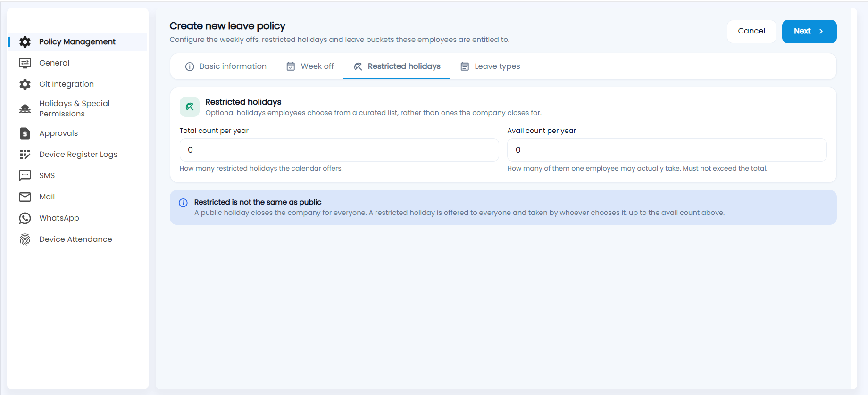Cancel creating the leave policy
Screen dimensions: 868x395
tap(751, 31)
